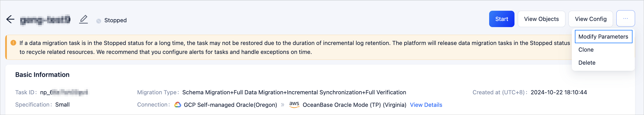Click the AWS logo icon

294,105
